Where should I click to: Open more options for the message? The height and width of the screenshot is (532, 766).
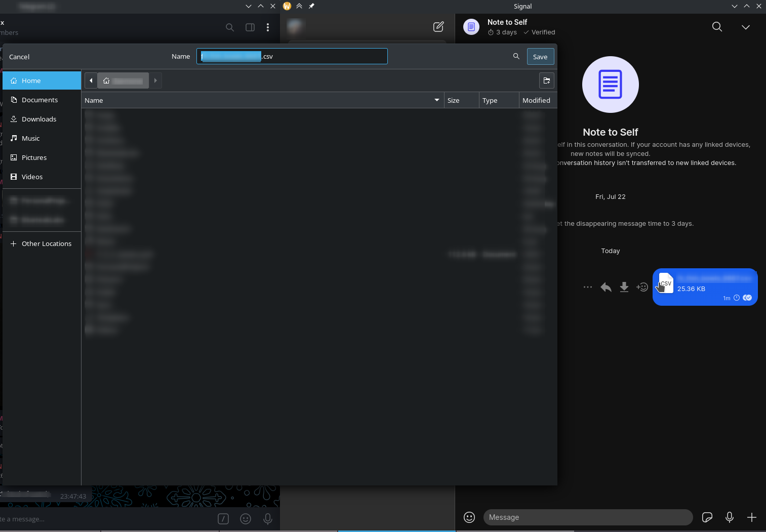pos(587,287)
